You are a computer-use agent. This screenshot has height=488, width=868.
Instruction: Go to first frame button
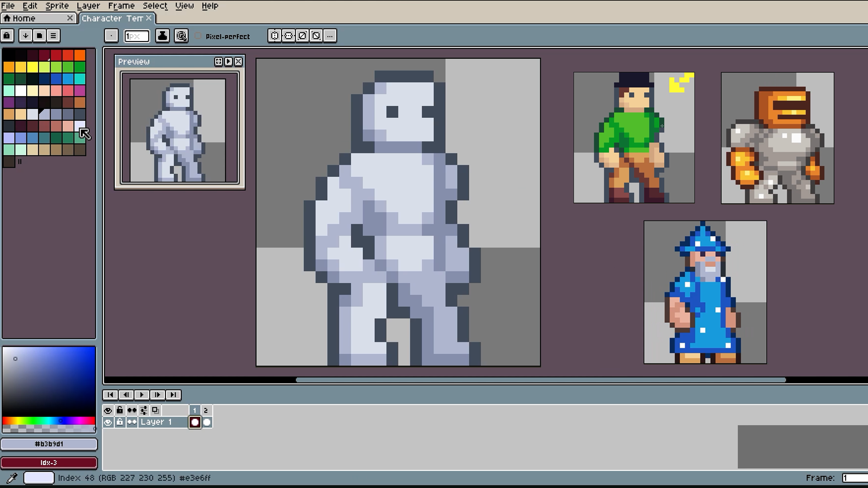coord(110,395)
